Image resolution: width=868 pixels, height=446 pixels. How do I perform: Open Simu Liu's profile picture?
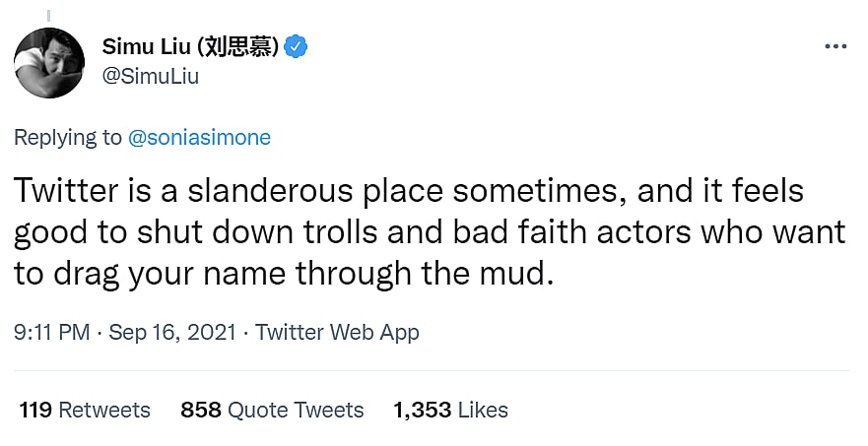pos(48,62)
